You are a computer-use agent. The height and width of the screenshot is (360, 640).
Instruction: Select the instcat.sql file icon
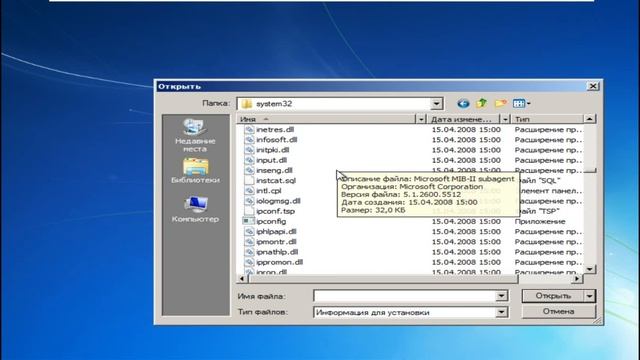(249, 180)
